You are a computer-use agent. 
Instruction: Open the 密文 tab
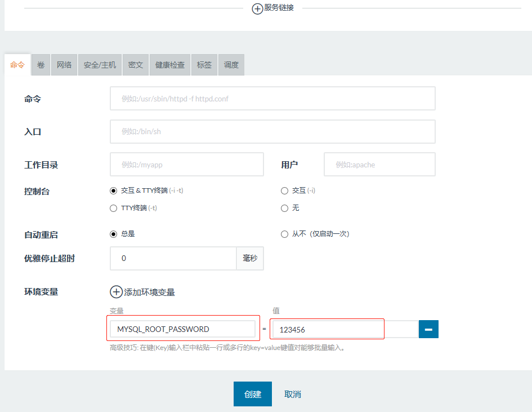click(x=136, y=65)
